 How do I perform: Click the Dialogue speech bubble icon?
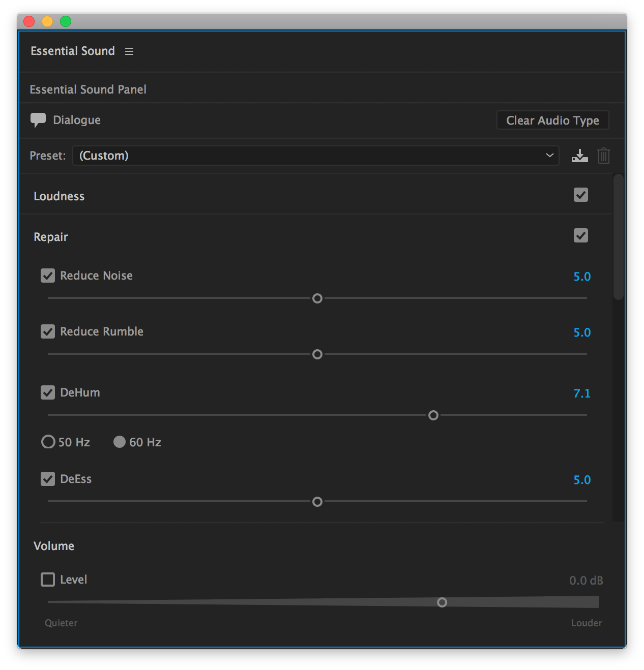coord(38,120)
